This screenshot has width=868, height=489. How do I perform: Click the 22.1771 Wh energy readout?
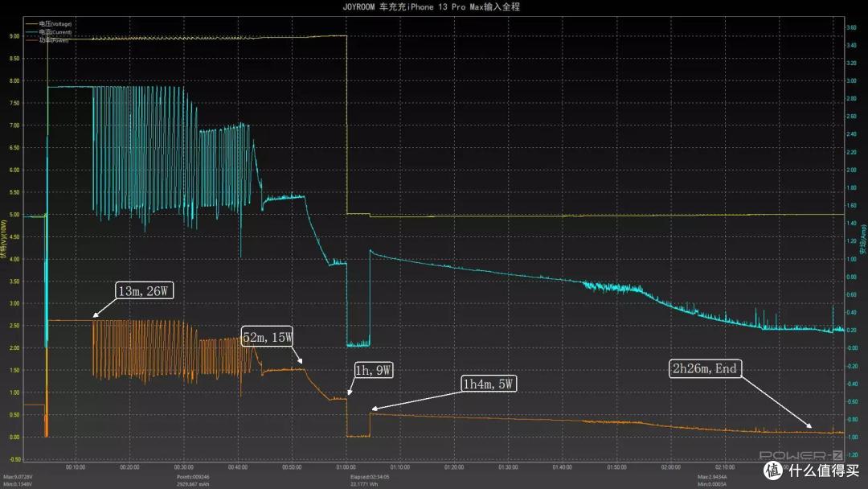click(364, 484)
